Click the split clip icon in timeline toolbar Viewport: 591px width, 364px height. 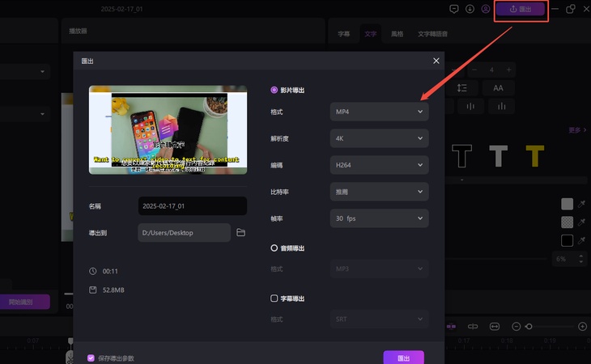pos(473,326)
